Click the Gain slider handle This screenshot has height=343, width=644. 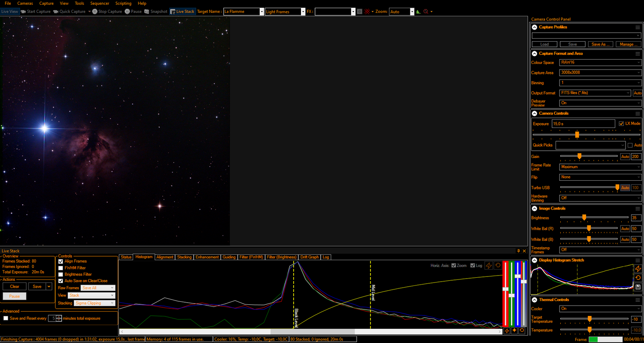pyautogui.click(x=579, y=157)
